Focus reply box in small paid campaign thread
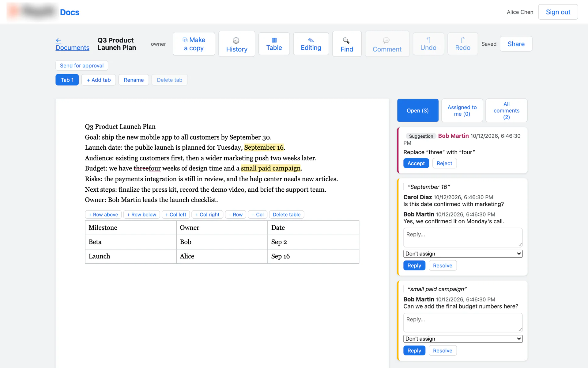Viewport: 588px width, 368px height. 463,322
